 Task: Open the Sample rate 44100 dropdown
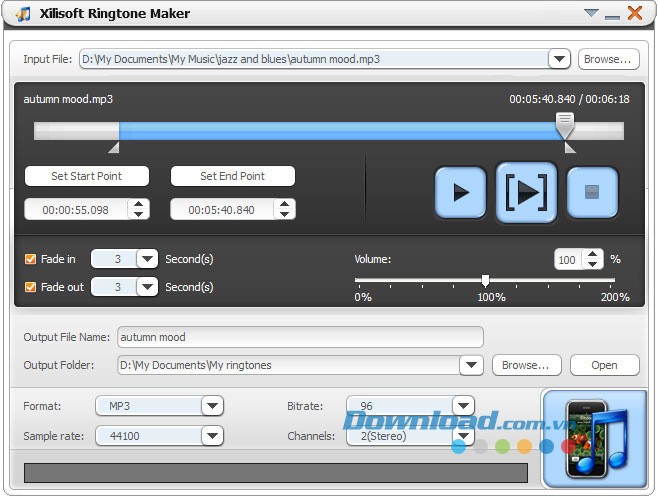212,436
